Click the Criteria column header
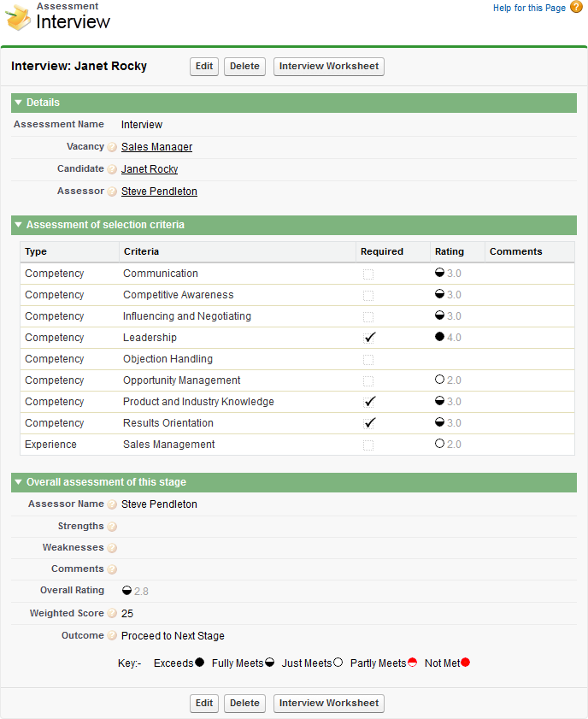Viewport: 588px width, 719px height. point(141,251)
